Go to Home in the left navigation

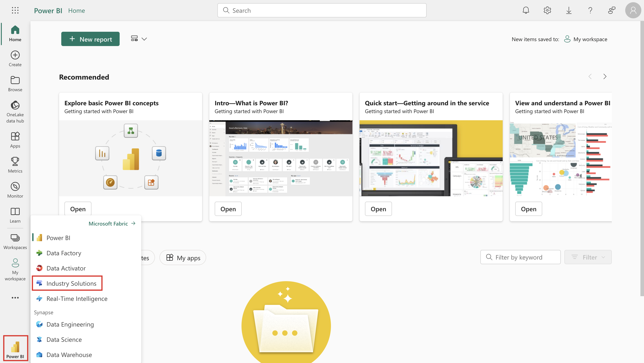[x=15, y=34]
